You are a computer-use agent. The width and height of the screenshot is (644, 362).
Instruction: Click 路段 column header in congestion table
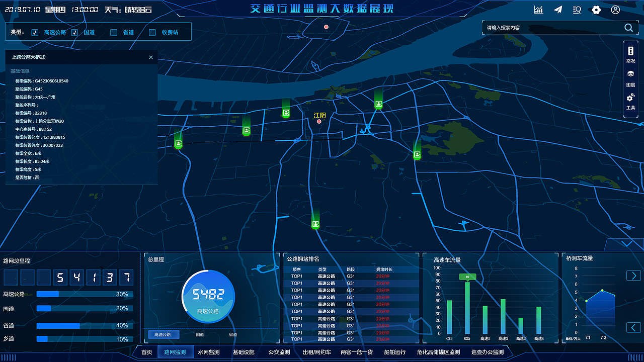click(351, 269)
